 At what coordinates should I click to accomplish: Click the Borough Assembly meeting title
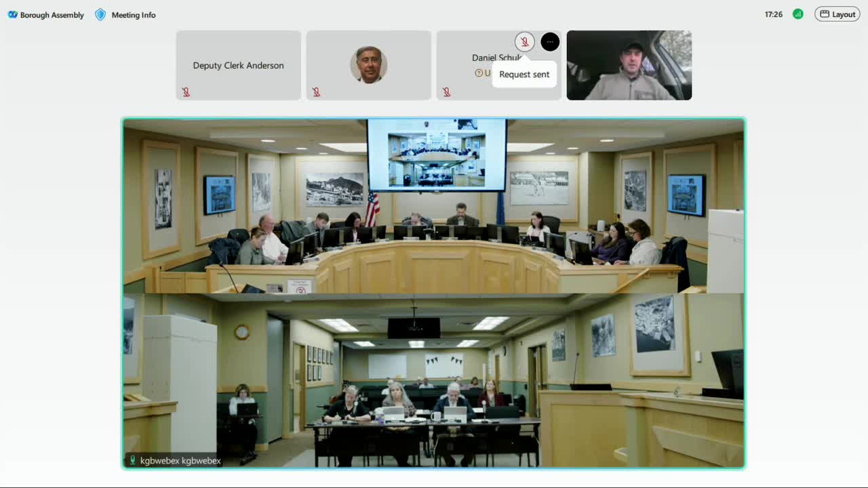pos(52,15)
